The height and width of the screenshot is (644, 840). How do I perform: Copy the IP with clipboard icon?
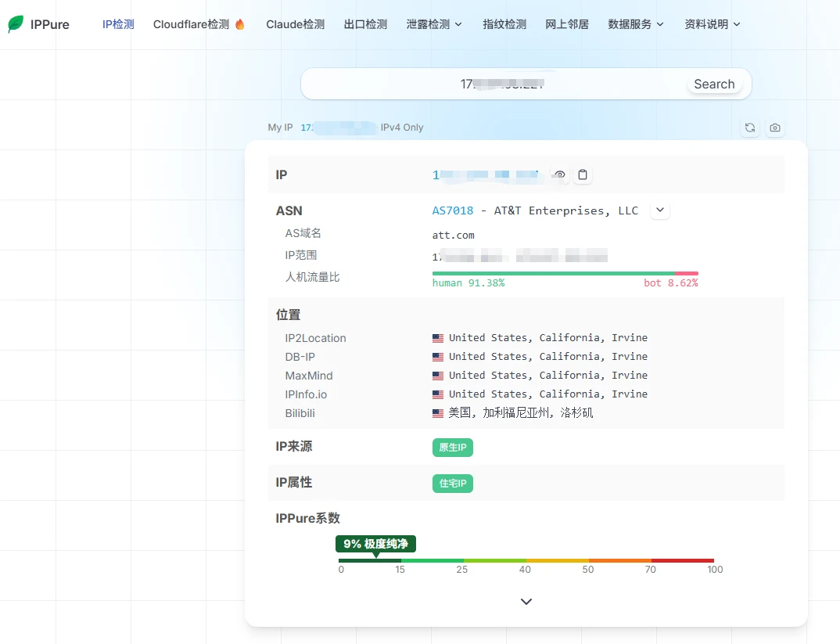(x=583, y=174)
